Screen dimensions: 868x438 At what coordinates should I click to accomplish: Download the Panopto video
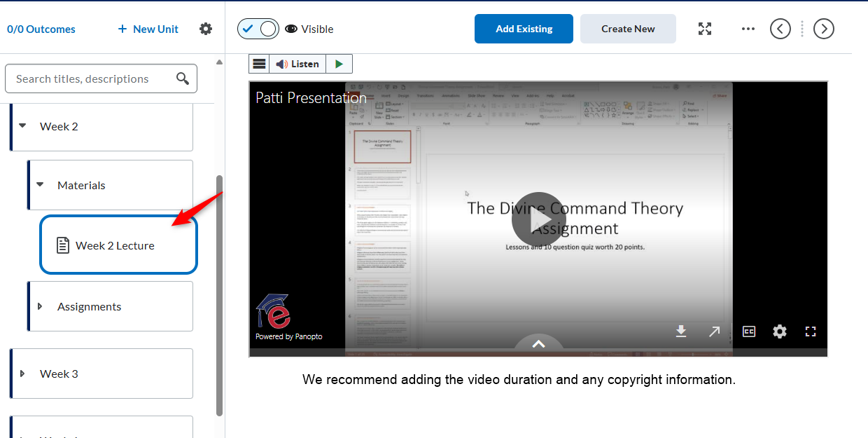tap(681, 331)
